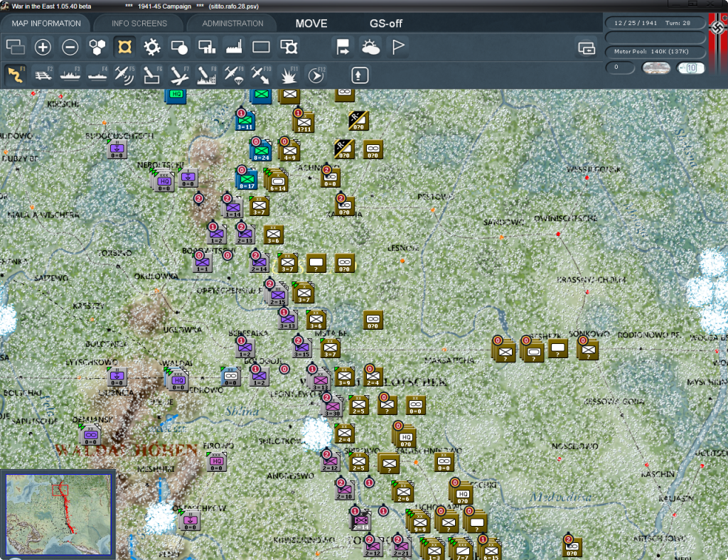This screenshot has height=560, width=728.
Task: Switch to the INFO SCREENS tab
Action: coord(139,23)
